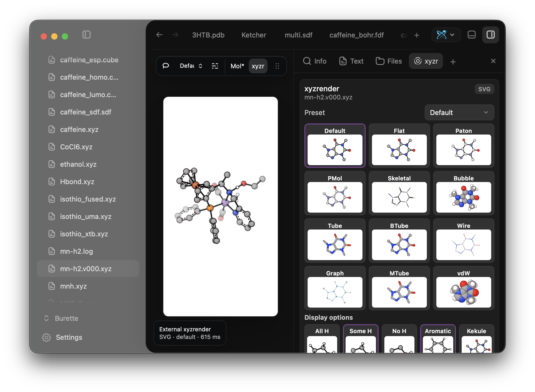535x392 pixels.
Task: Select the BTube preset thumbnail
Action: 399,241
